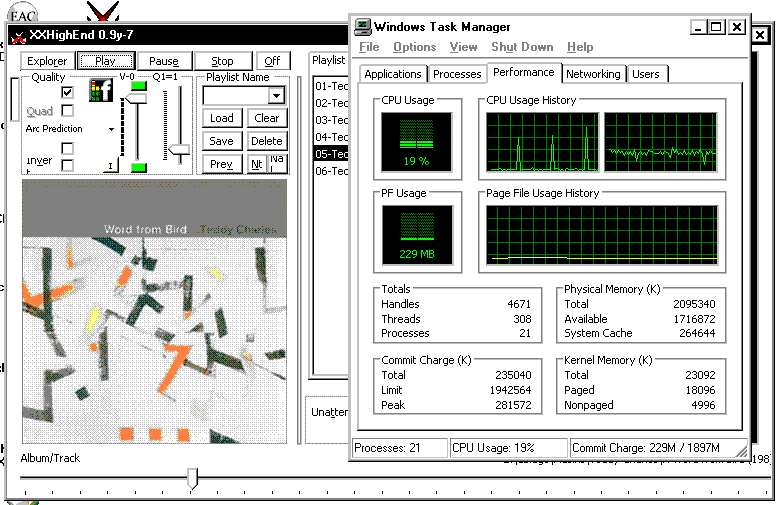Click the Load playlist button

tap(222, 118)
